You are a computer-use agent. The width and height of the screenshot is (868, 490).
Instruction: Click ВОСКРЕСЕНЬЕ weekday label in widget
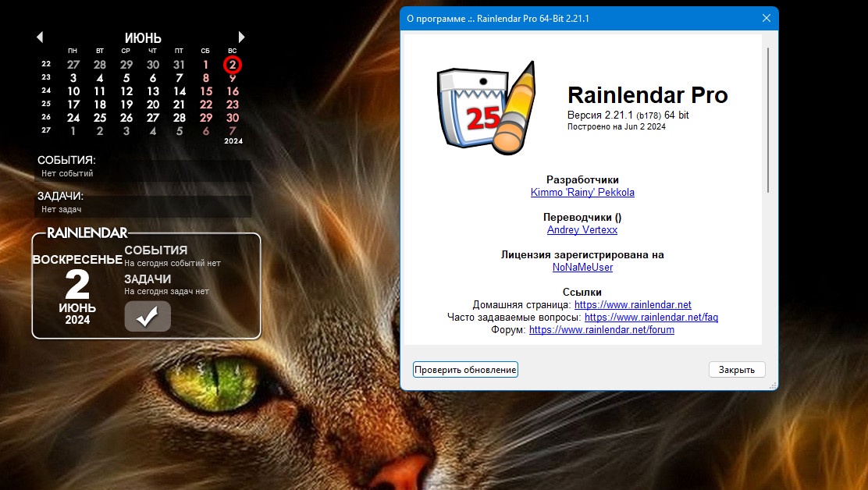(77, 259)
